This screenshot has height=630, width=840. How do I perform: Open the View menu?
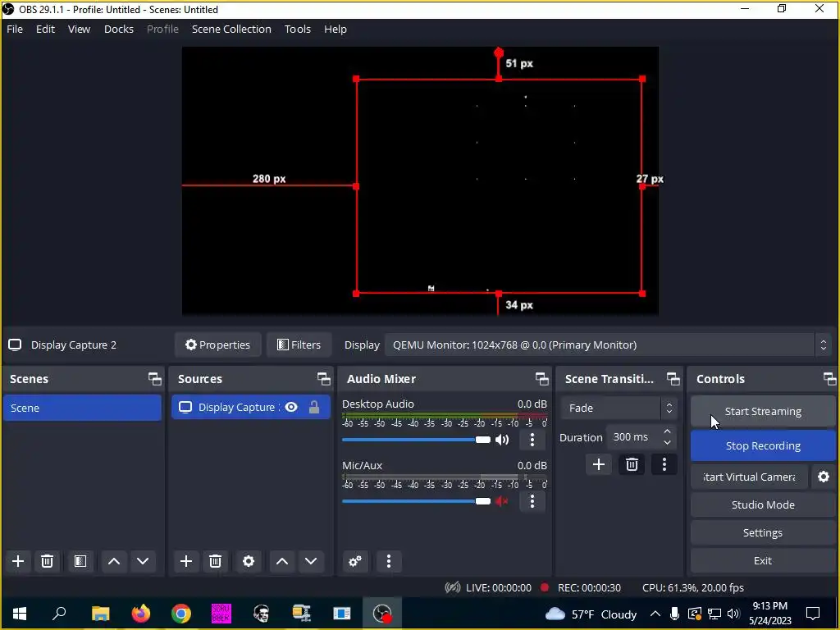[x=79, y=29]
